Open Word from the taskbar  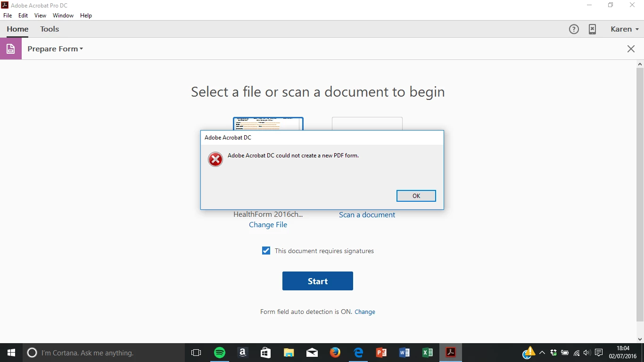405,353
